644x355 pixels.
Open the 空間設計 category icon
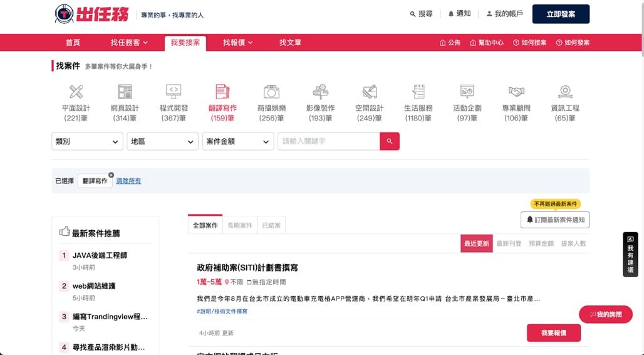369,92
